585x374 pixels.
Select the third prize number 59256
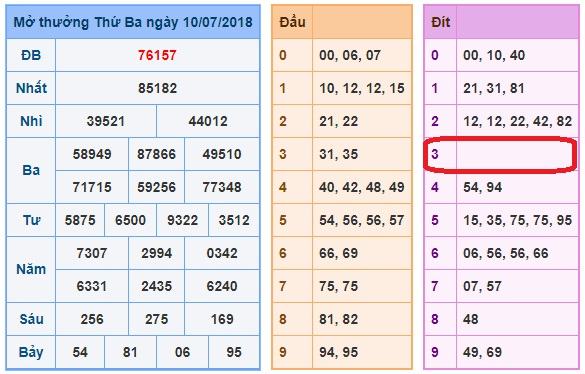pyautogui.click(x=156, y=187)
